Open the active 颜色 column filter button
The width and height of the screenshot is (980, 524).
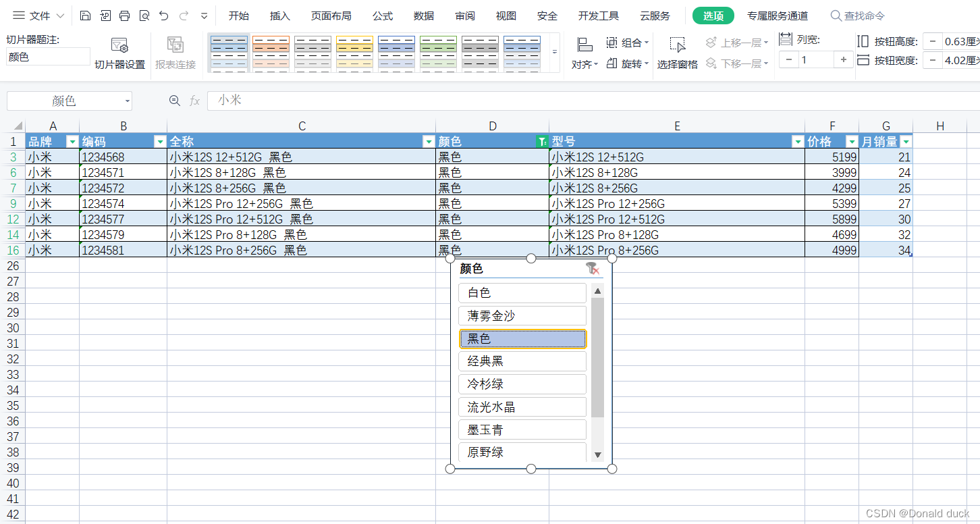coord(542,142)
